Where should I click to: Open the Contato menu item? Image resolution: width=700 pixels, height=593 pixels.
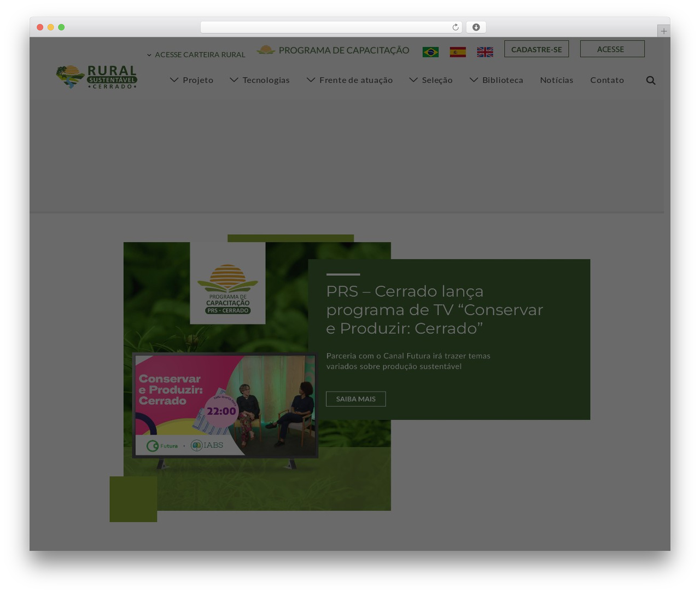point(607,80)
